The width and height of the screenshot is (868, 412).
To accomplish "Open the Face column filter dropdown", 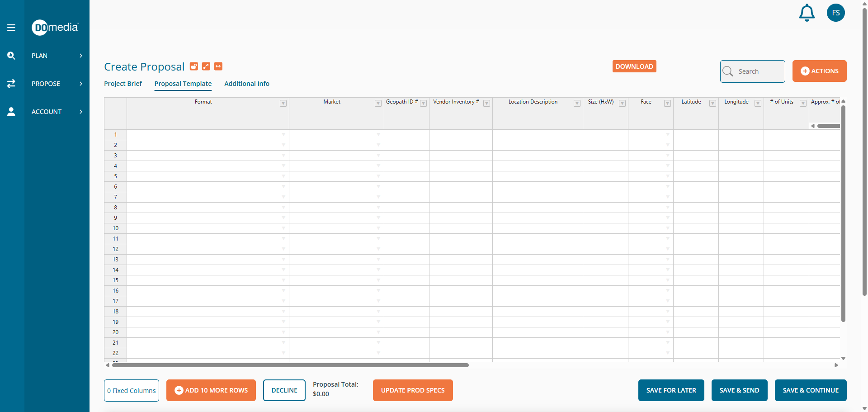I will [667, 104].
